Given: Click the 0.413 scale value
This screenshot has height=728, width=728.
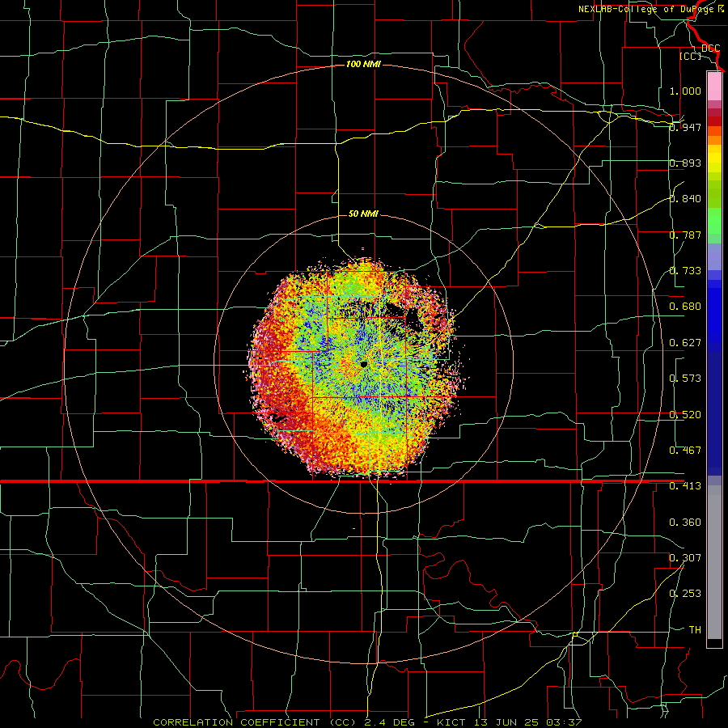Looking at the screenshot, I should [x=685, y=486].
